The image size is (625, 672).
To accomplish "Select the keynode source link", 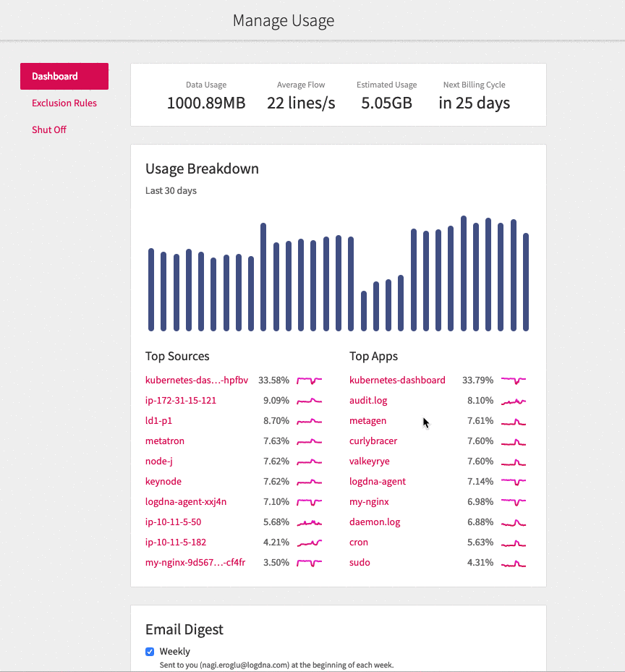I will (163, 481).
